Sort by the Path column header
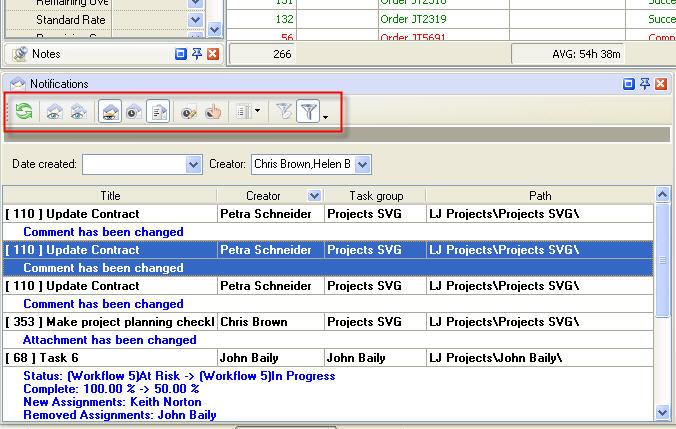676x429 pixels. click(x=540, y=196)
